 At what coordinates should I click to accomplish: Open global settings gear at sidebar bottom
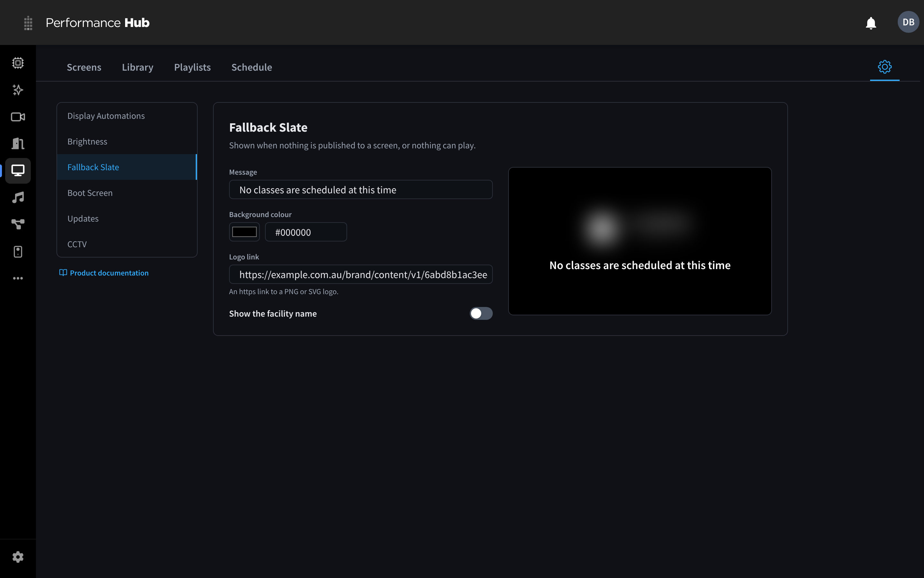18,557
